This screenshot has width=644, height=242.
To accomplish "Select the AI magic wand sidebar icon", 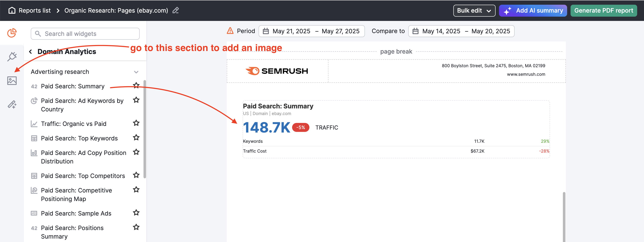I will (12, 104).
